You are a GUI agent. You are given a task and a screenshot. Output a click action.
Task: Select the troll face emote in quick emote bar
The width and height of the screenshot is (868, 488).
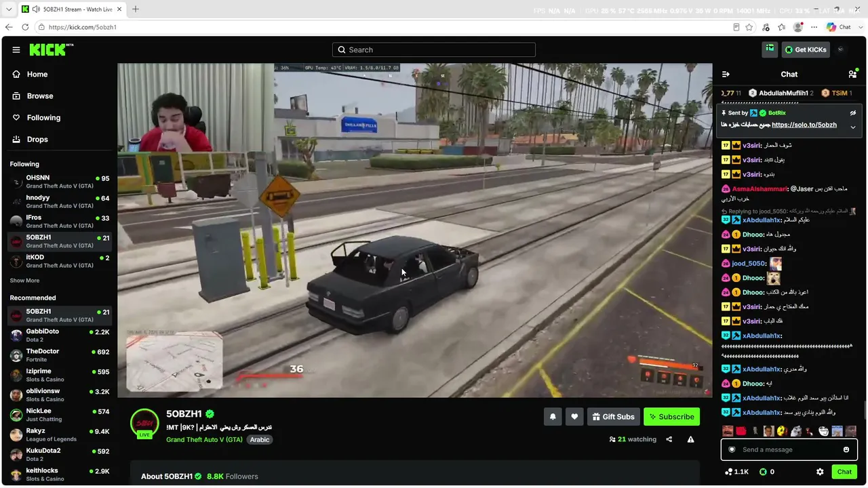pos(823,431)
